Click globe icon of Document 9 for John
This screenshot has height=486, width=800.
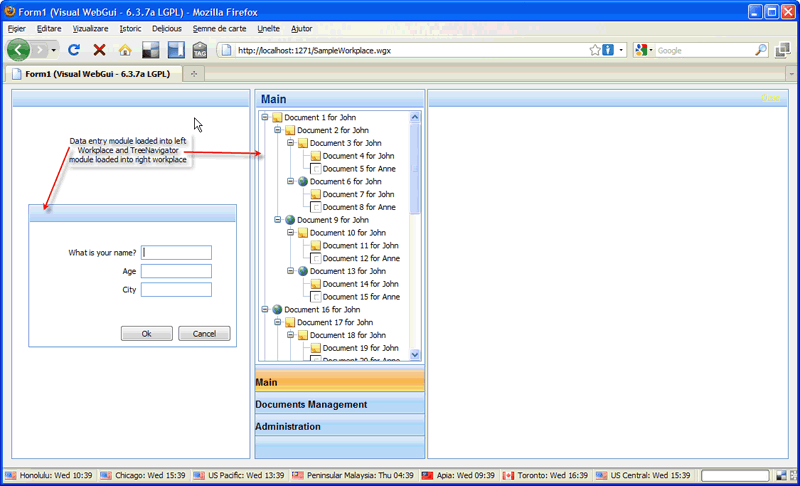coord(290,220)
